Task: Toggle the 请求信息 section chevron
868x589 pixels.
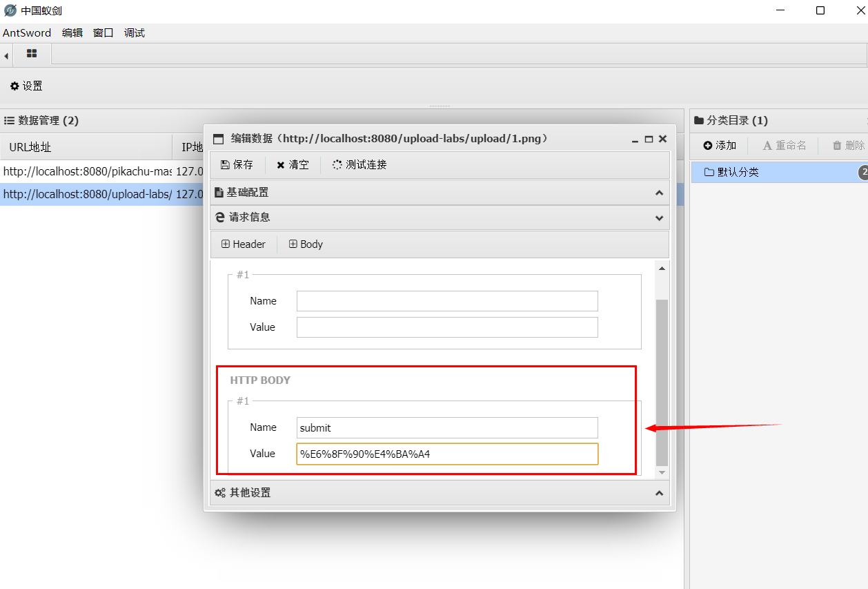Action: click(x=659, y=218)
